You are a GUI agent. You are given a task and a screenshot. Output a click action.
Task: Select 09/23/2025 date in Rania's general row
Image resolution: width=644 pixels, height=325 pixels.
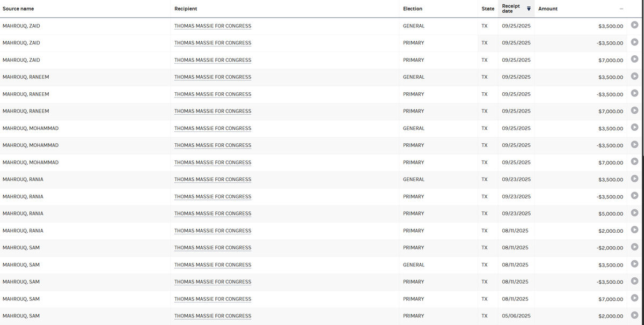[516, 180]
